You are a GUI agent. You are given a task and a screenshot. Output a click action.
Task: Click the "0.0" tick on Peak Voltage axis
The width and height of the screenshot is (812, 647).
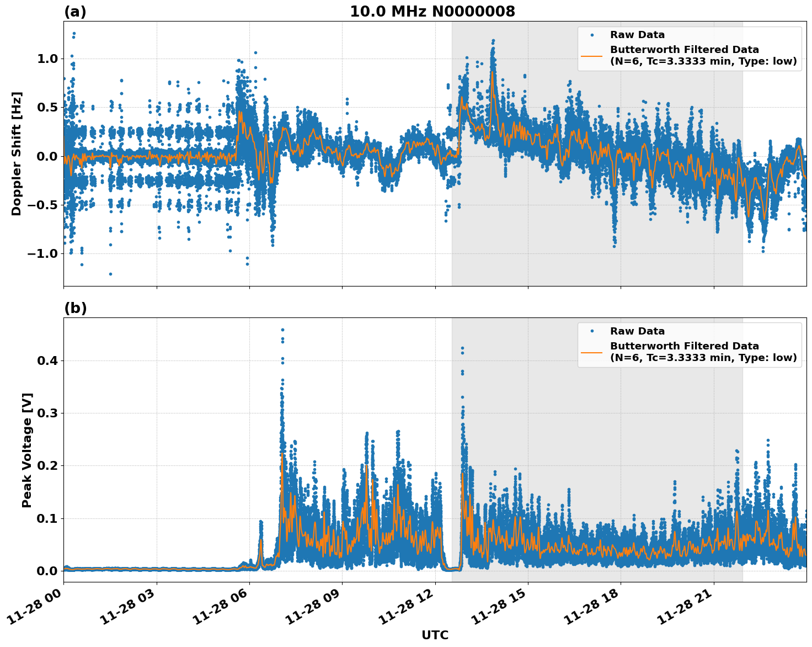pyautogui.click(x=47, y=571)
